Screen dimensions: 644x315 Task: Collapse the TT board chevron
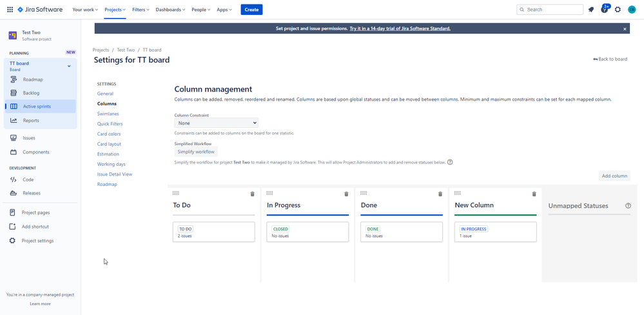[69, 66]
